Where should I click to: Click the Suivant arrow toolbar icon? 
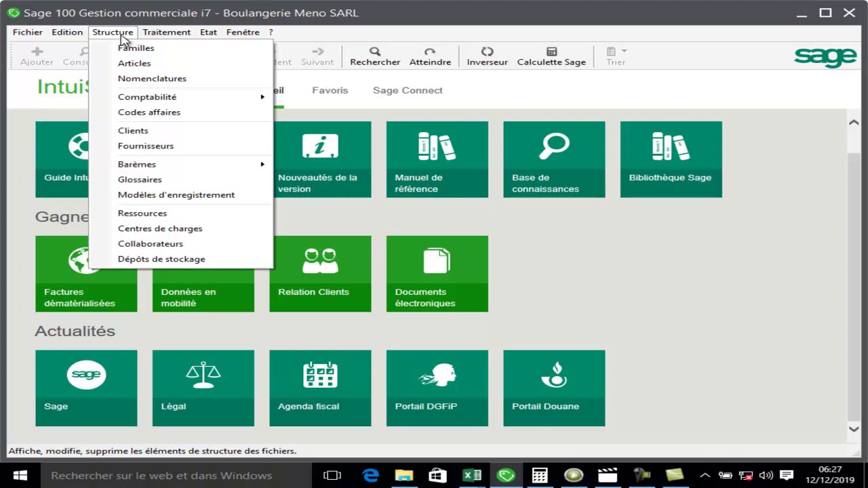click(317, 52)
